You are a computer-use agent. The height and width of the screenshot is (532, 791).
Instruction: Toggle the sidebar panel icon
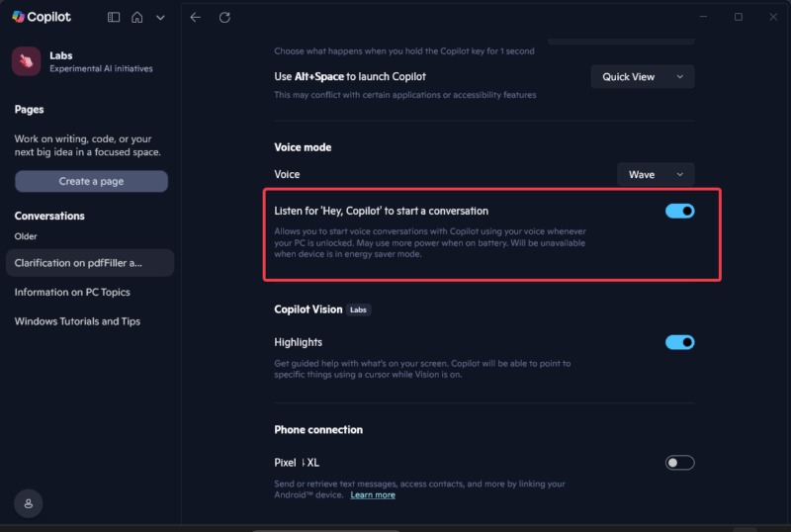[114, 17]
